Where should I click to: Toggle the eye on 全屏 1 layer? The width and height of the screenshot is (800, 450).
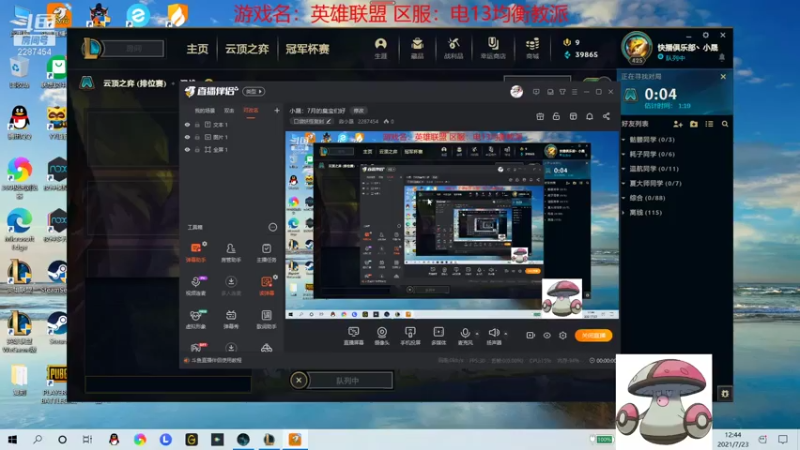click(187, 149)
